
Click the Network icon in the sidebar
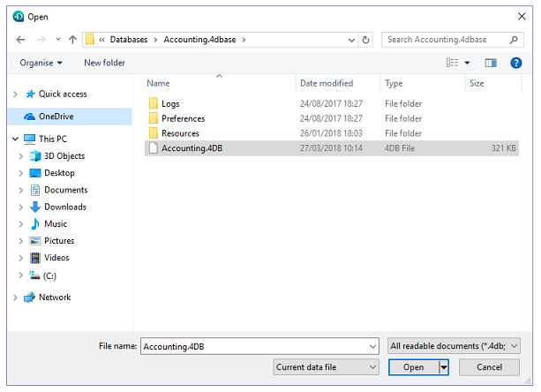point(30,298)
